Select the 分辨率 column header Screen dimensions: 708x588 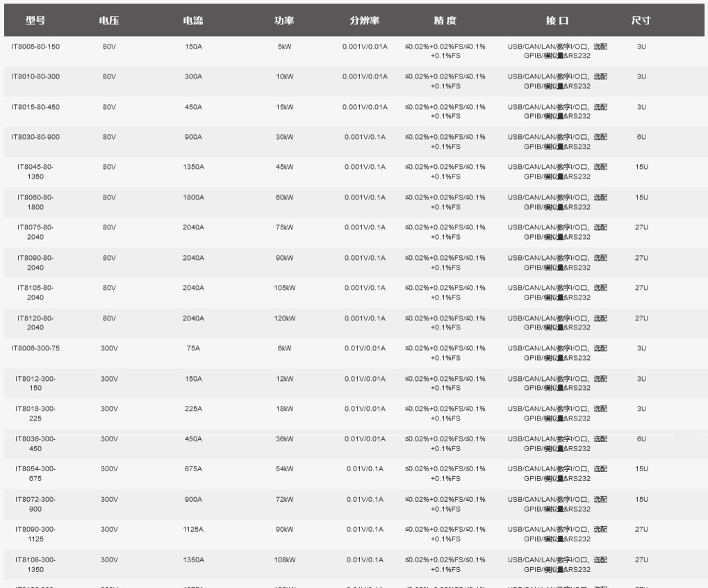click(x=365, y=21)
